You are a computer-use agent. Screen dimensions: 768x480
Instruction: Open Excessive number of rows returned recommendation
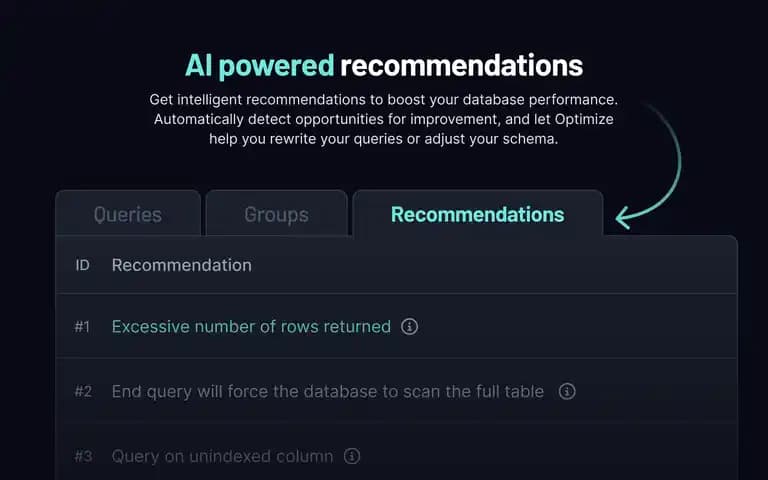(251, 326)
